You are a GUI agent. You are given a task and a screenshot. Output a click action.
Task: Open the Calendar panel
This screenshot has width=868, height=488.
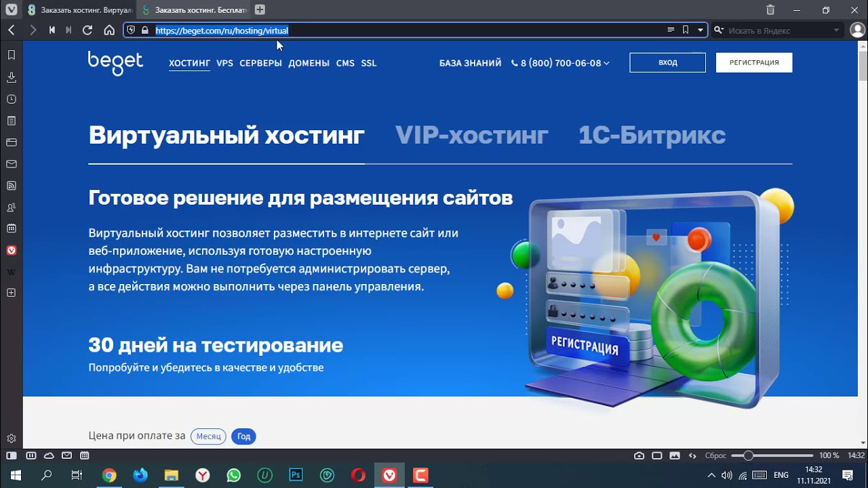tap(12, 228)
